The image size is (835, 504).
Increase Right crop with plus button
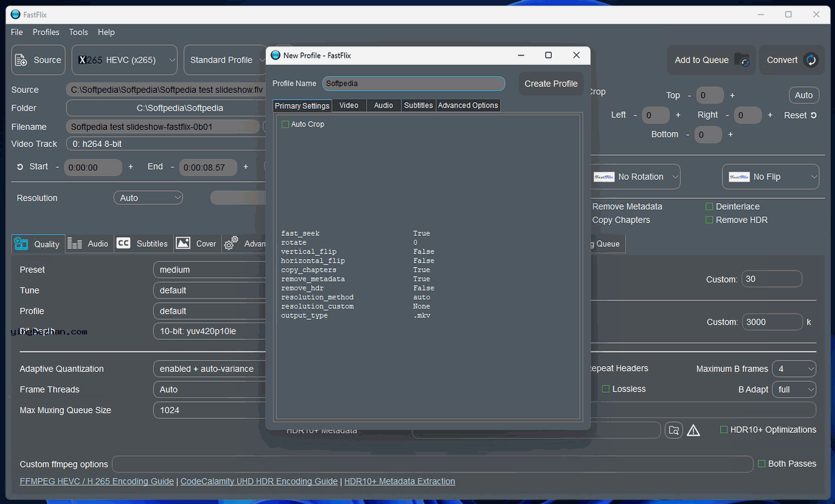tap(770, 115)
